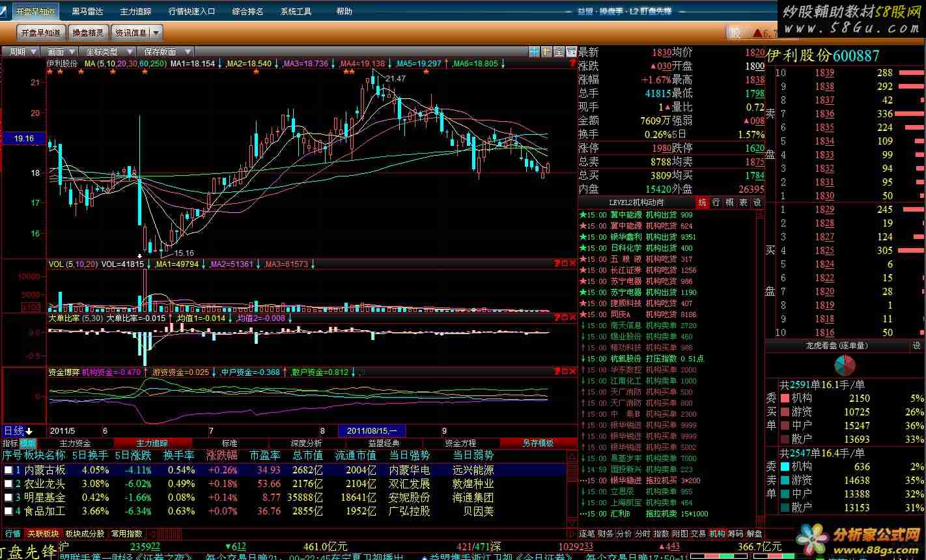
Task: Click the 操盘精灵 button
Action: (88, 33)
